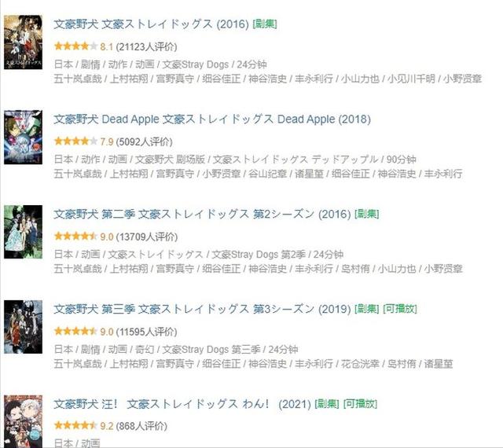Open the 文豪野犬 汪! (2021) title link
Viewport: 503px width, 448px height.
coord(182,404)
